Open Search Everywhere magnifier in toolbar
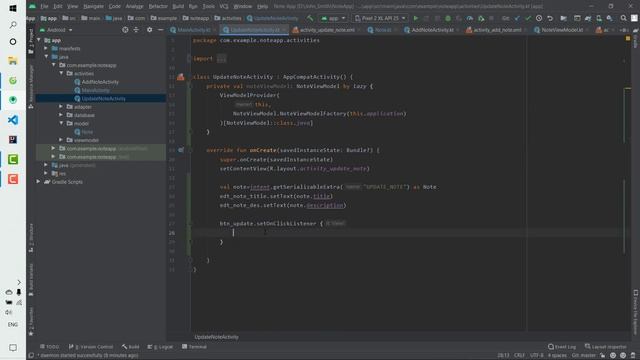Image resolution: width=640 pixels, height=360 pixels. (623, 18)
